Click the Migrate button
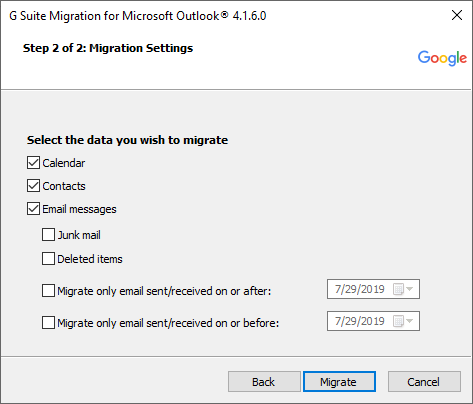The image size is (473, 404). coord(339,382)
